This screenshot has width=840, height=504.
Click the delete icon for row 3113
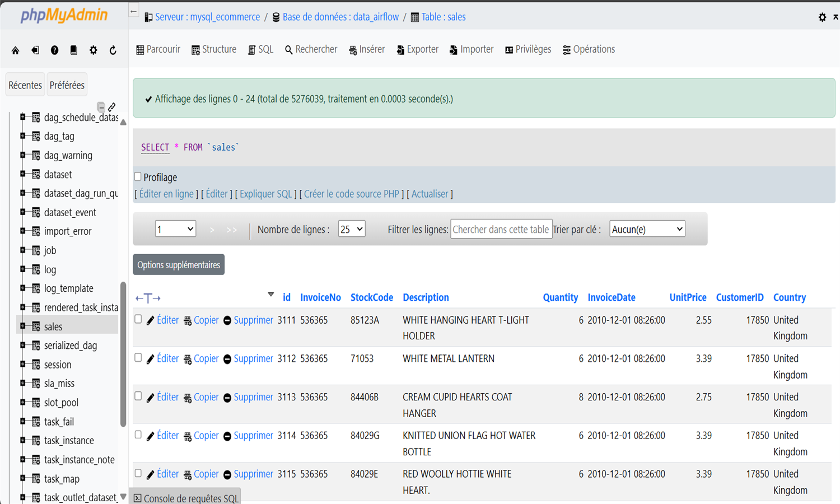pos(227,398)
